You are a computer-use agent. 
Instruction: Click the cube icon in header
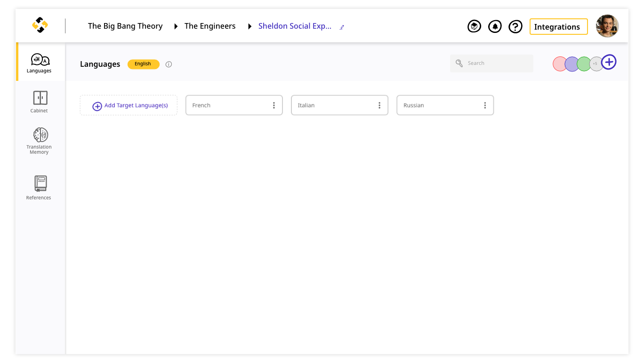[474, 26]
